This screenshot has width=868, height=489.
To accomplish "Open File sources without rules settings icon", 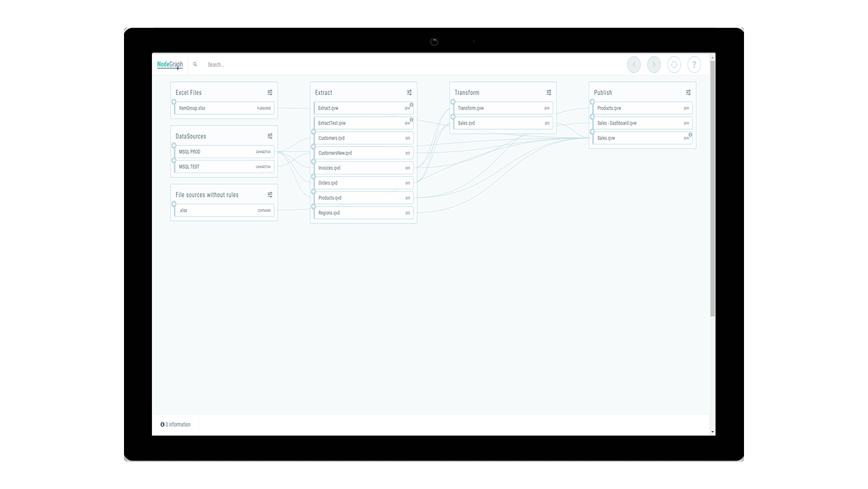I will 270,195.
